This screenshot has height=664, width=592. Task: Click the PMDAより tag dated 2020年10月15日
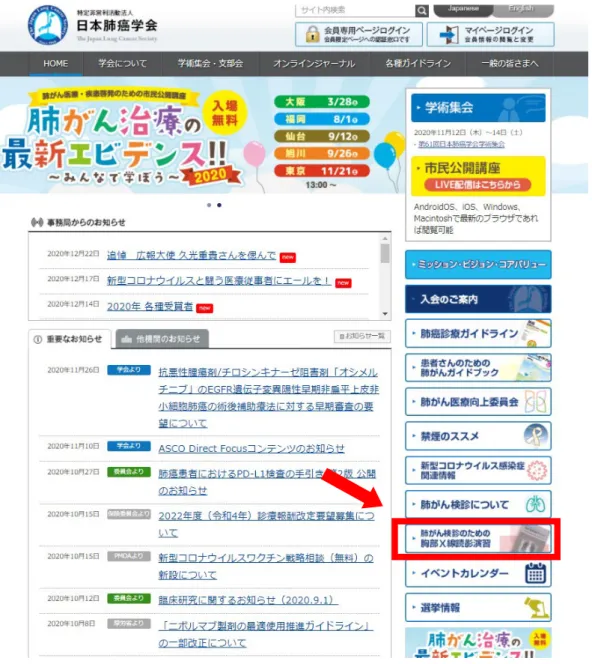click(129, 556)
